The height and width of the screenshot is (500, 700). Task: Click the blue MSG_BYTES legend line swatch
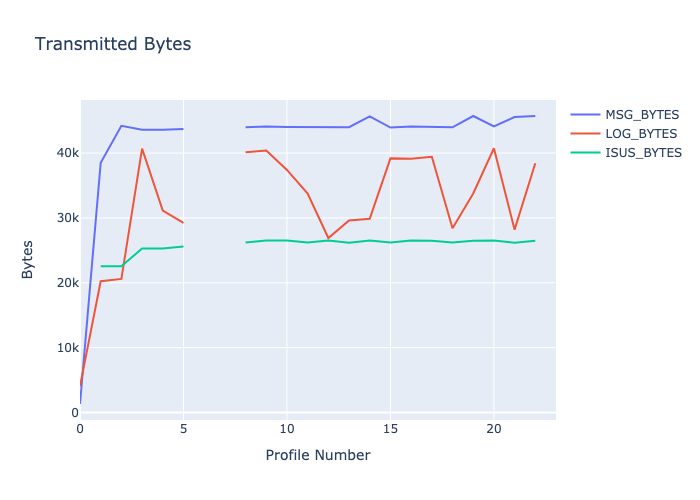pos(585,114)
